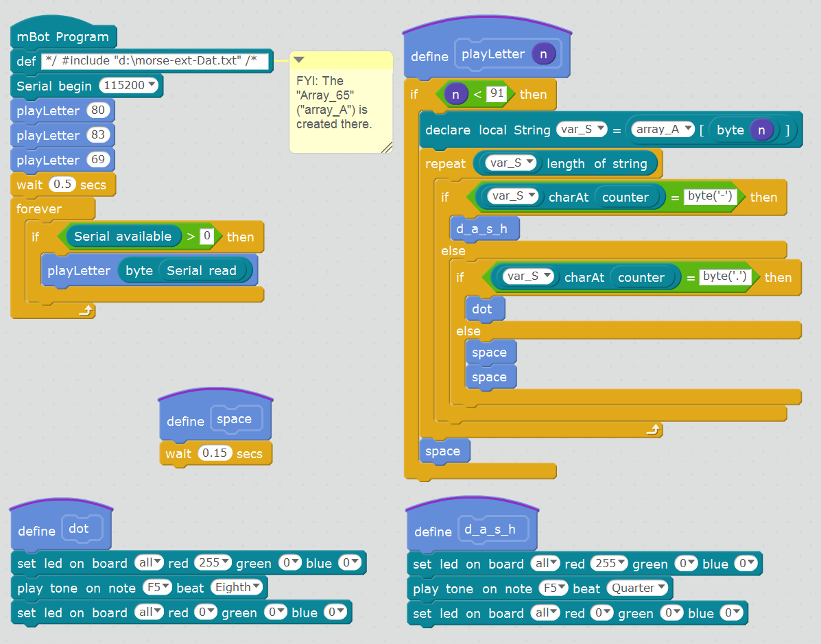Click the 91 value in the comparison block

point(496,94)
